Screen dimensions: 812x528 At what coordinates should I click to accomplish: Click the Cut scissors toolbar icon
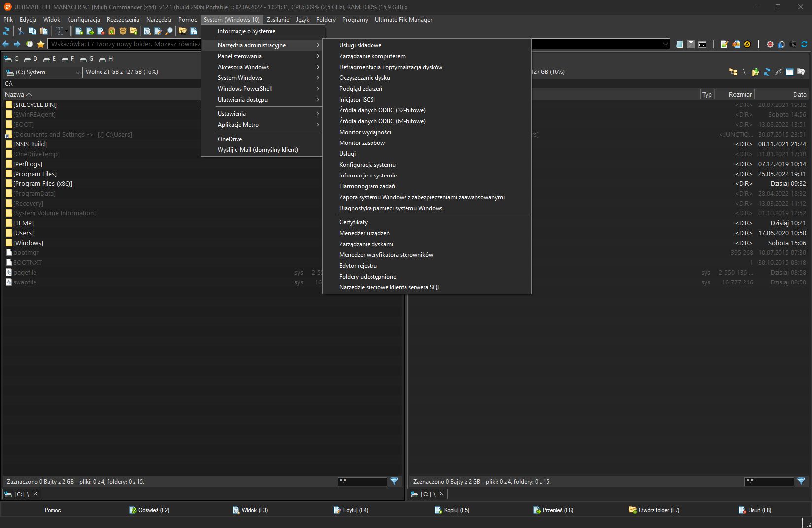(x=21, y=31)
